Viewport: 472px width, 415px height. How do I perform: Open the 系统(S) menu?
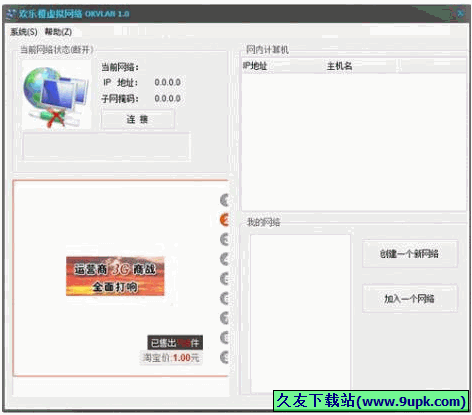click(24, 32)
